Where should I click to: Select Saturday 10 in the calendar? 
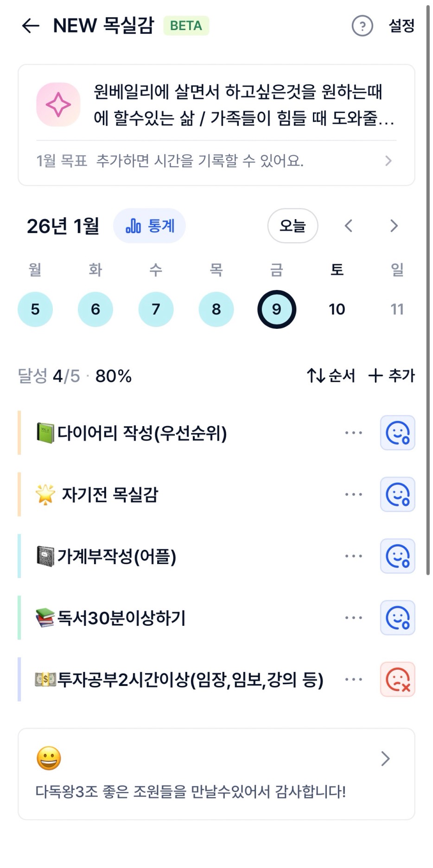pyautogui.click(x=337, y=309)
